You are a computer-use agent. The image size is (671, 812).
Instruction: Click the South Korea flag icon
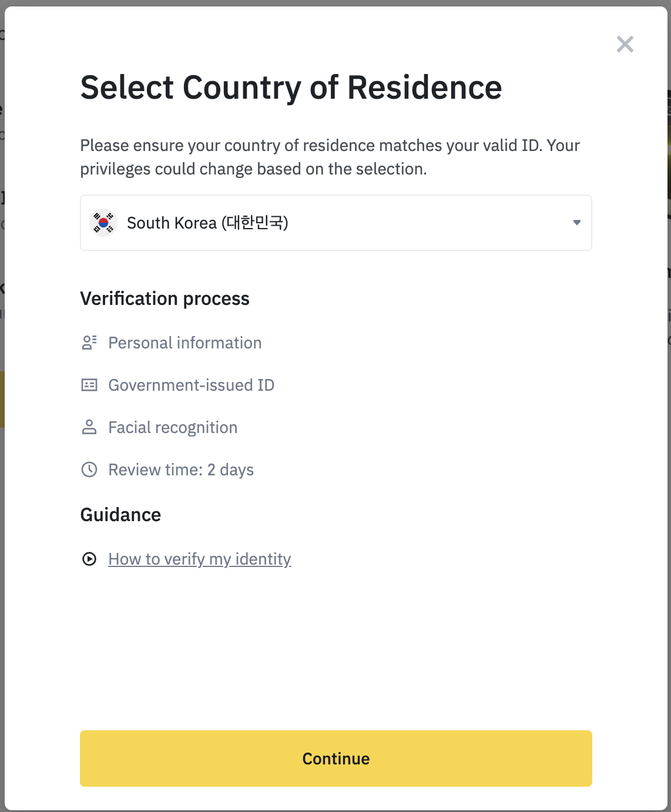tap(103, 223)
